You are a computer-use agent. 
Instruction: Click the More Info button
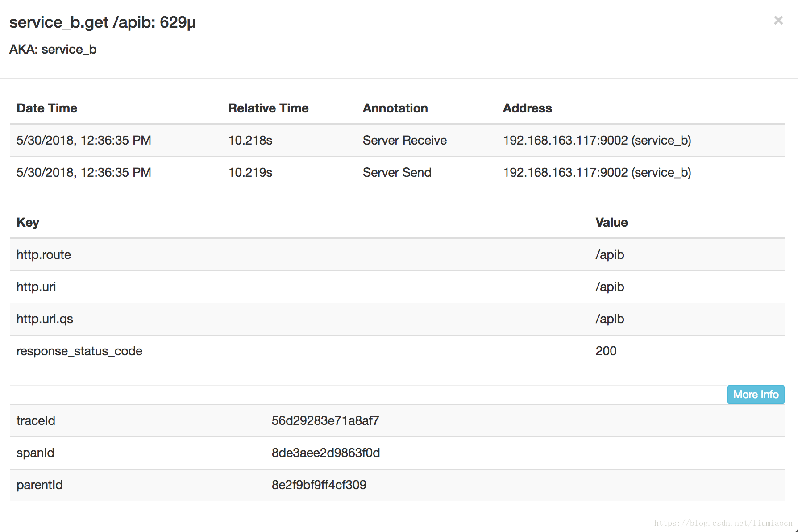pos(755,395)
